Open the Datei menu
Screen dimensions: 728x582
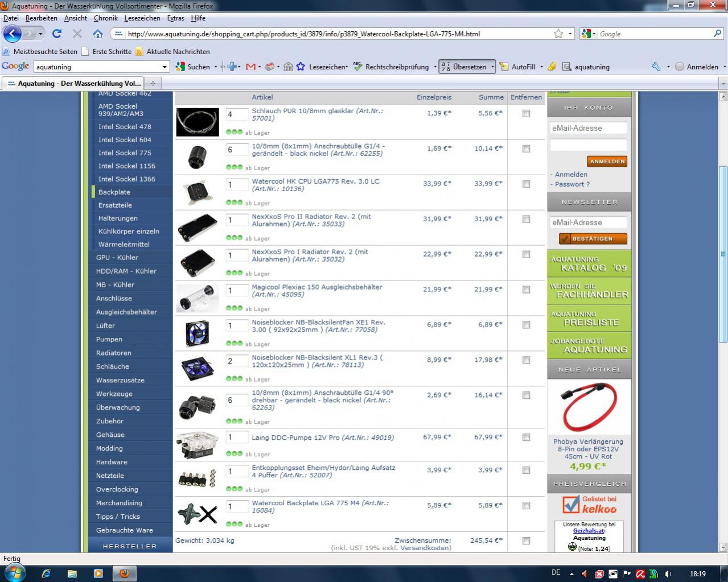tap(11, 18)
